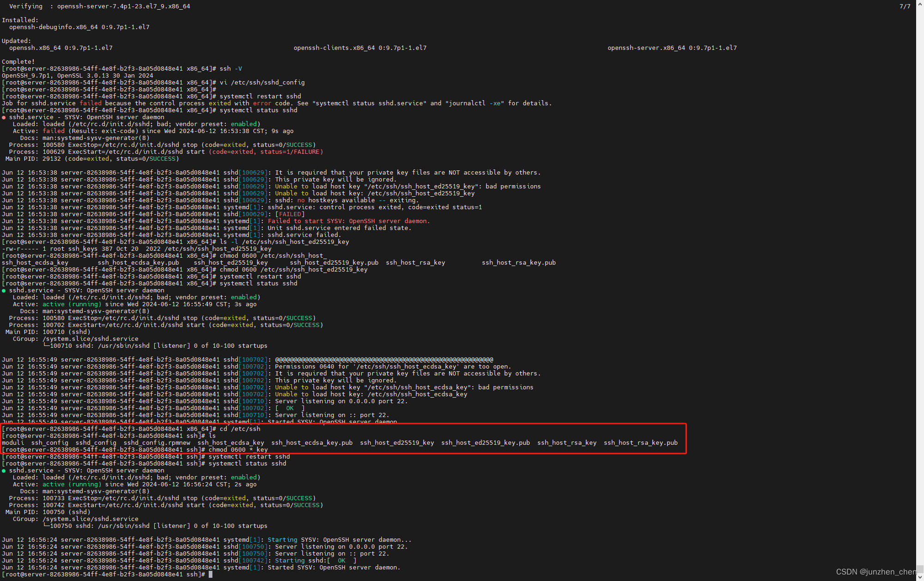The image size is (924, 581).
Task: Click the ecdsa_key 'bad permissions' log line
Action: [x=267, y=387]
